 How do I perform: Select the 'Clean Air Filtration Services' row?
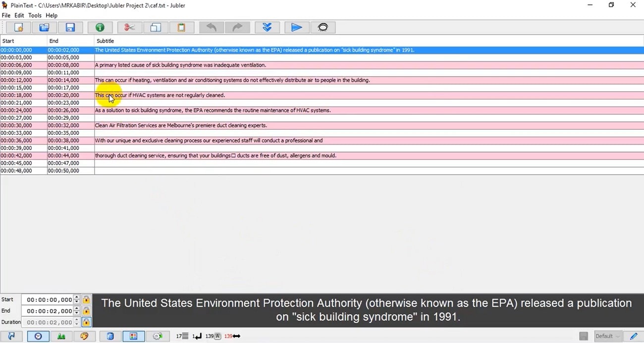[322, 125]
